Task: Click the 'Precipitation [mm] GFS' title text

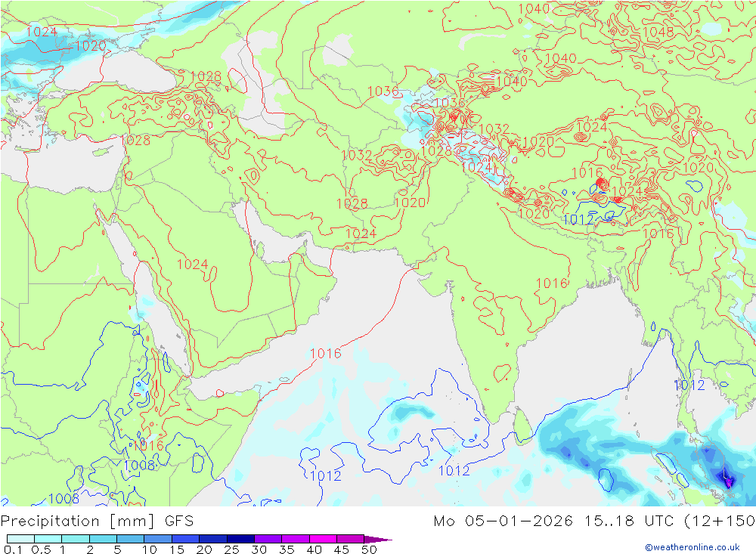Action: (97, 522)
